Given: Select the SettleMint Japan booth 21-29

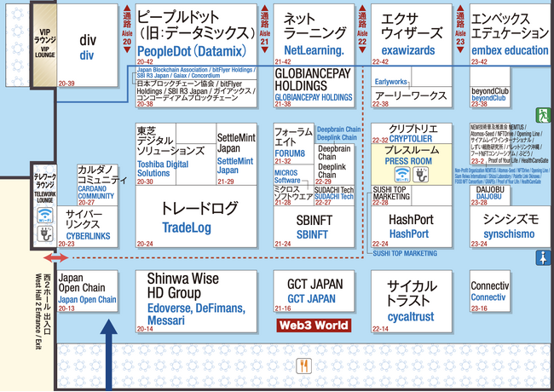Looking at the screenshot, I should (236, 154).
